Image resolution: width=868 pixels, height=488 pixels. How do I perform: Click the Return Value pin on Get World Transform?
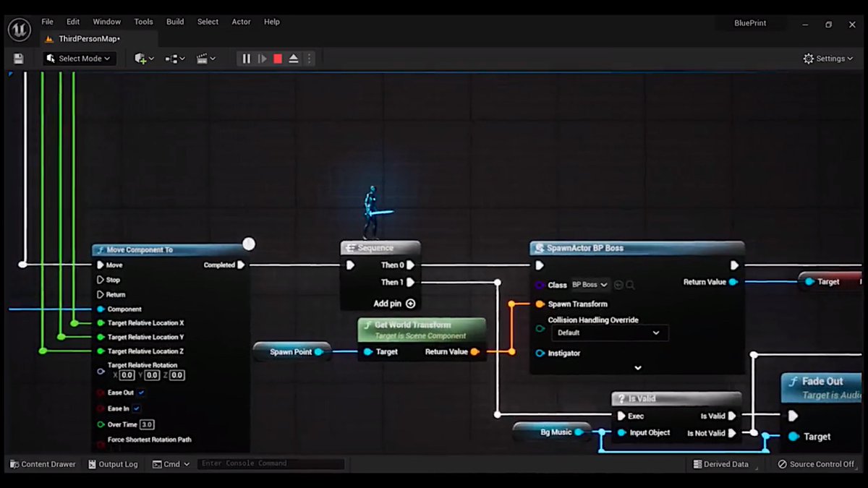pyautogui.click(x=475, y=352)
